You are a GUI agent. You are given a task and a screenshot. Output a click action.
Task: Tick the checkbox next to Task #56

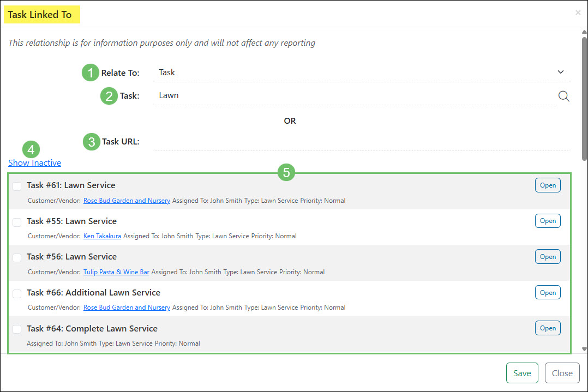[x=16, y=257]
